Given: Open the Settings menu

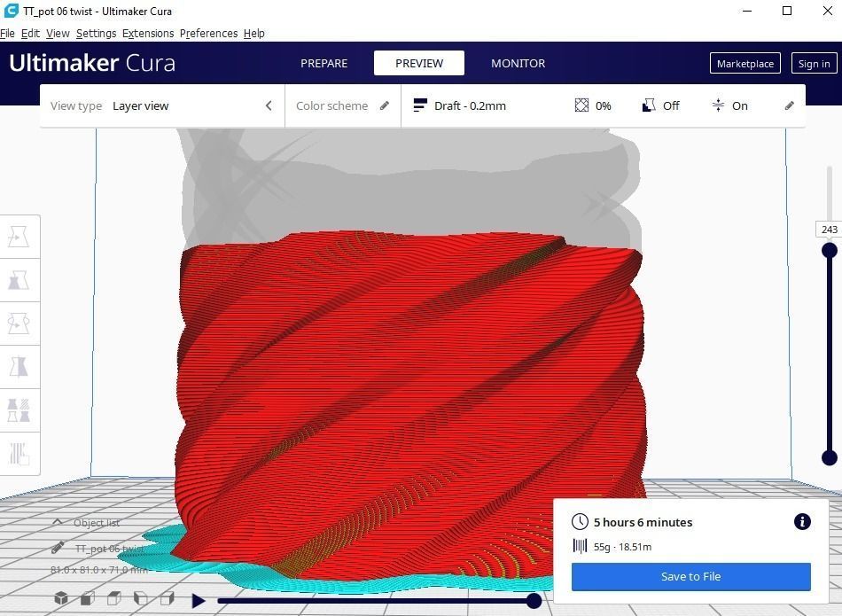Looking at the screenshot, I should click(96, 34).
